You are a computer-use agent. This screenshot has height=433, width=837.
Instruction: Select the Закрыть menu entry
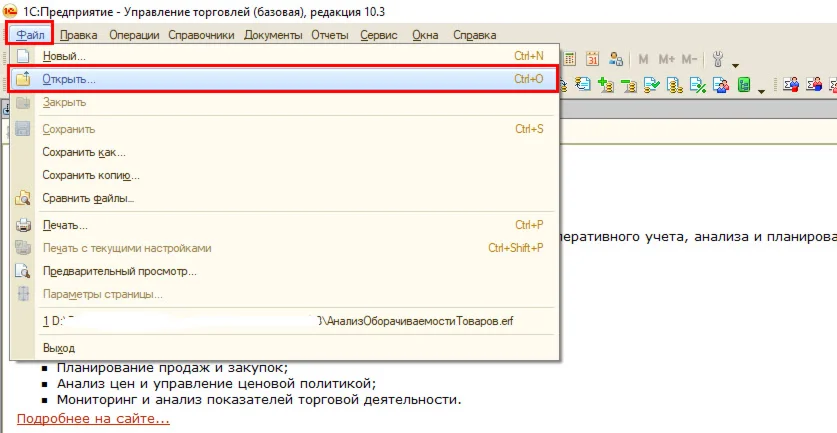285,102
